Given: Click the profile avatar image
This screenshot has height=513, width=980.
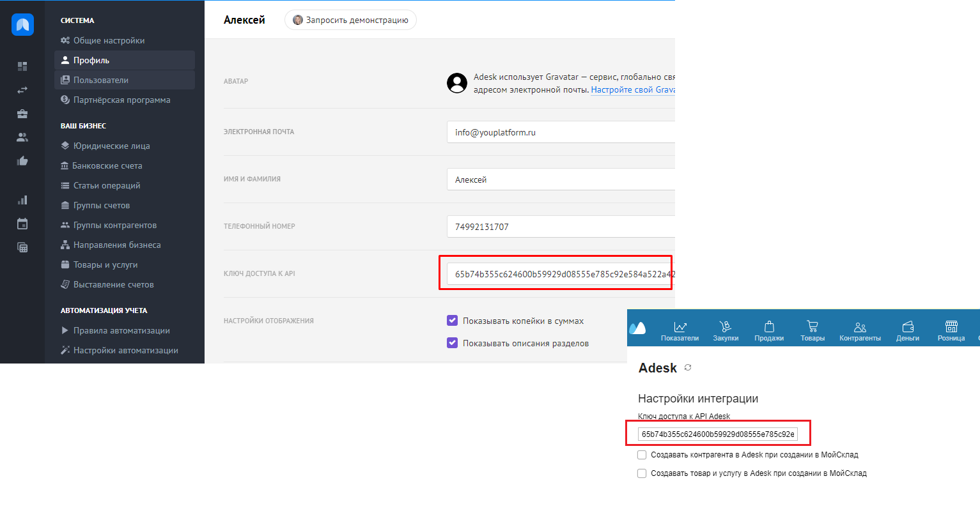Looking at the screenshot, I should (x=457, y=83).
